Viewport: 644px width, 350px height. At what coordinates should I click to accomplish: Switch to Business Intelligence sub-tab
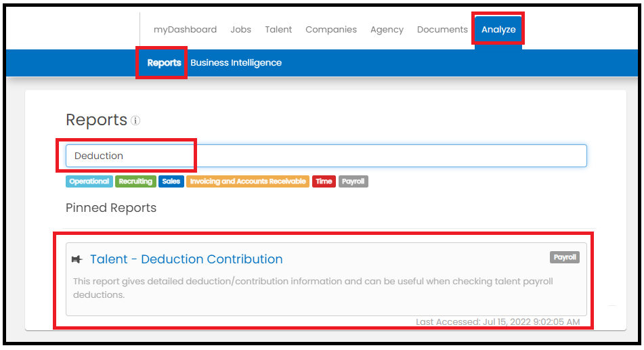(x=236, y=63)
